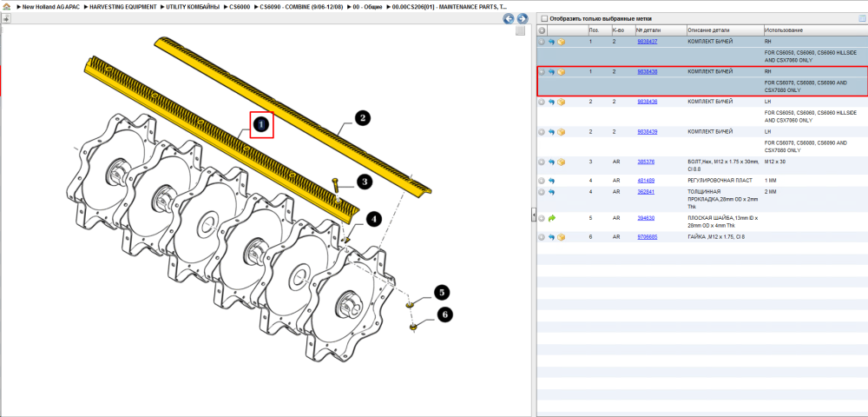This screenshot has height=417, width=868.
Task: Sort by the 'К-во' column header
Action: [x=622, y=30]
